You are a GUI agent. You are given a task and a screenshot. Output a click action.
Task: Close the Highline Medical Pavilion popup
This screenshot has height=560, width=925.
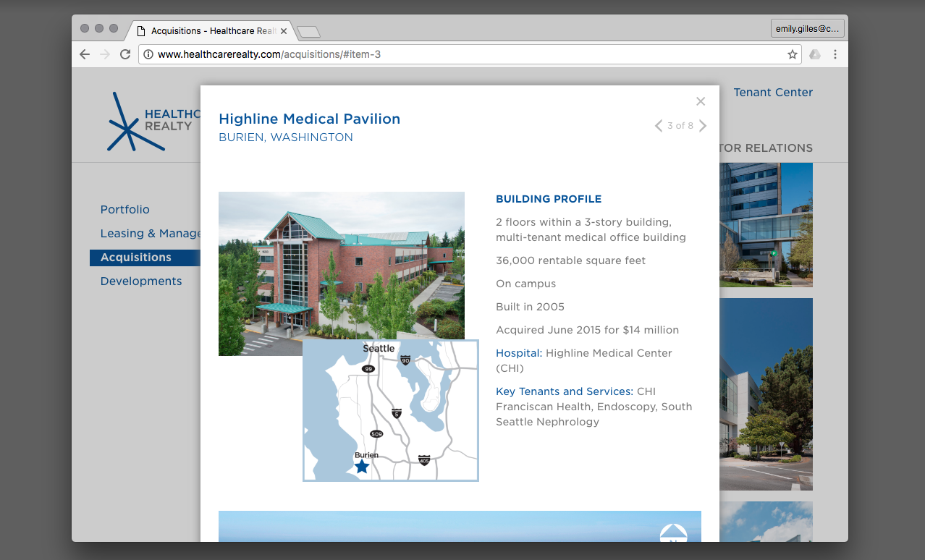pyautogui.click(x=700, y=102)
